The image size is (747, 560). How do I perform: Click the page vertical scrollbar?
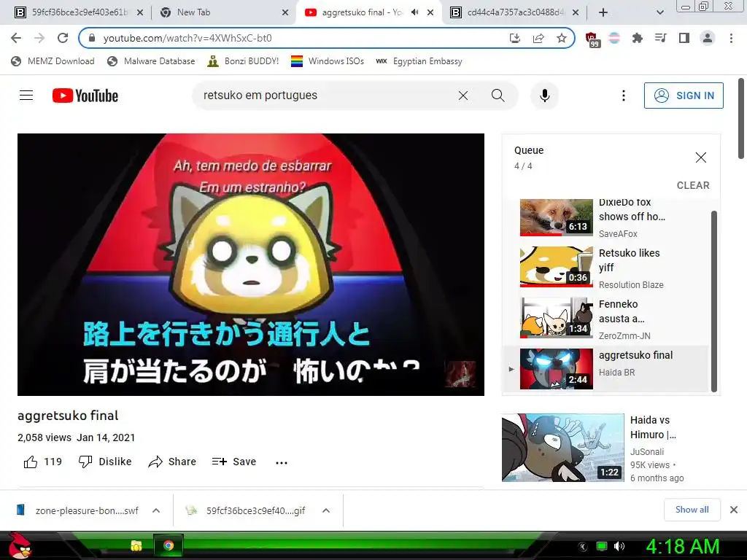pos(741,119)
